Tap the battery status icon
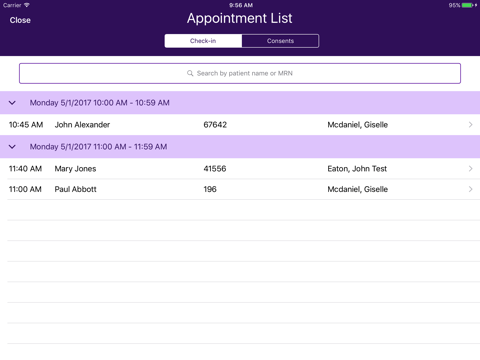This screenshot has width=480, height=360. (x=467, y=5)
